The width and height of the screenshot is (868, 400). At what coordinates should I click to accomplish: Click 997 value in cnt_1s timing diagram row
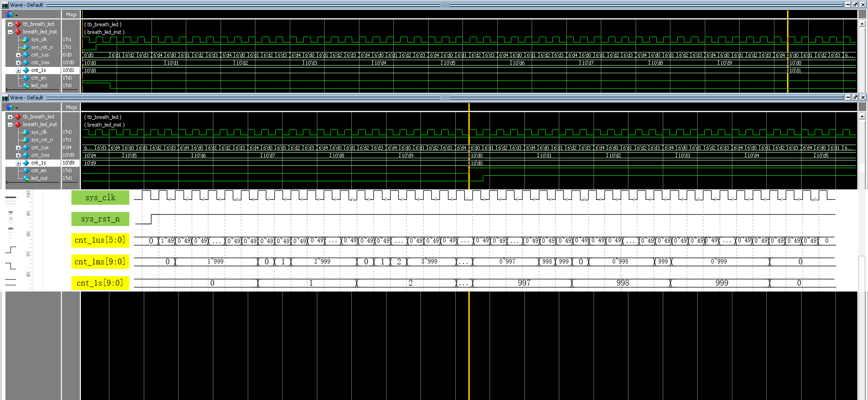click(524, 283)
